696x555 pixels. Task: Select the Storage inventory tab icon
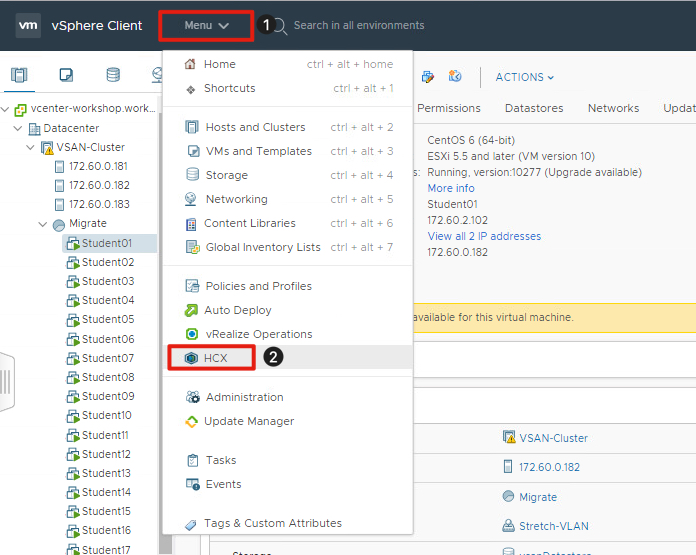click(112, 75)
